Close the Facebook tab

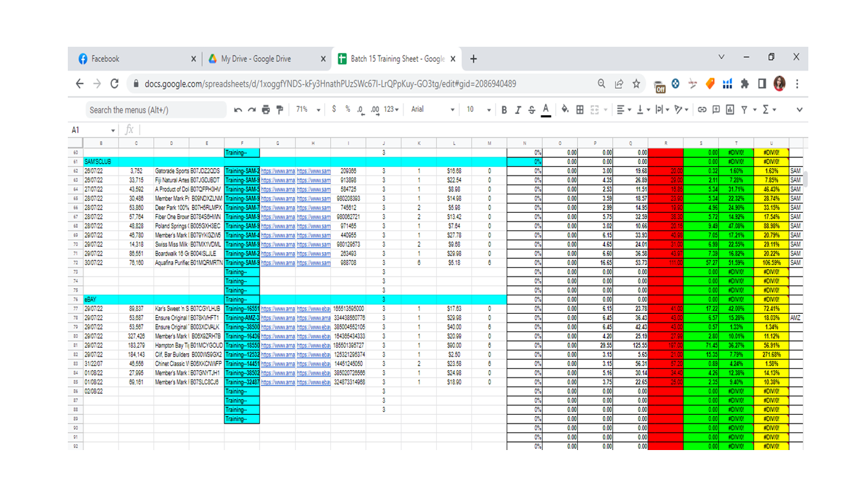(x=193, y=59)
